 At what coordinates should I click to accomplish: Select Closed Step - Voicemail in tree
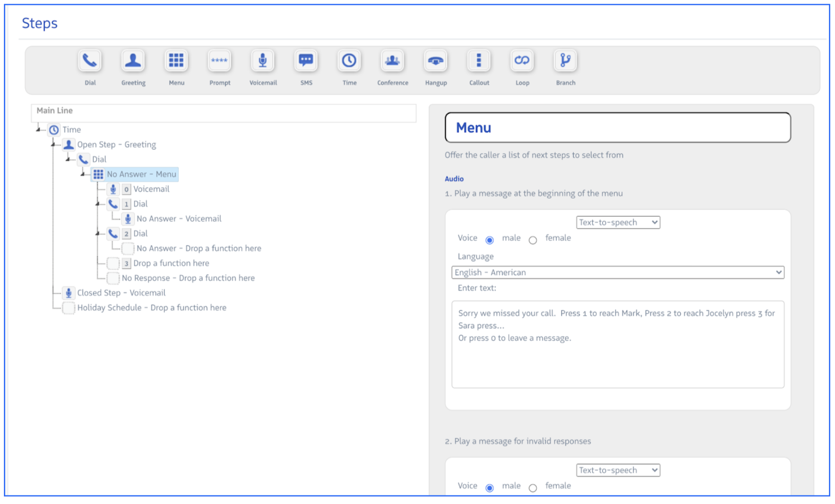pos(121,293)
